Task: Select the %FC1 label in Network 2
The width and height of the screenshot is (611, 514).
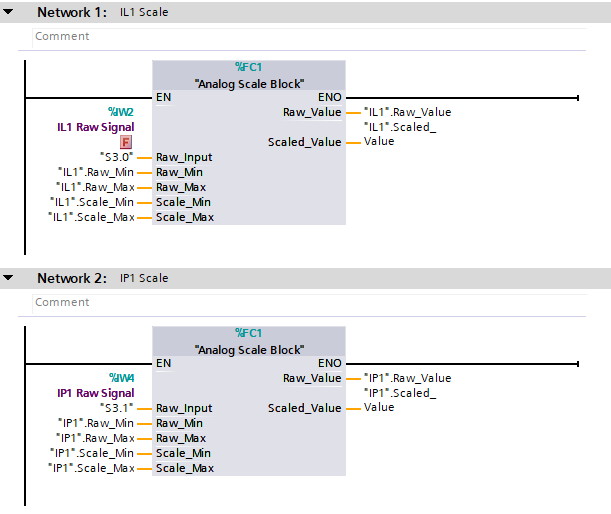Action: pos(248,333)
